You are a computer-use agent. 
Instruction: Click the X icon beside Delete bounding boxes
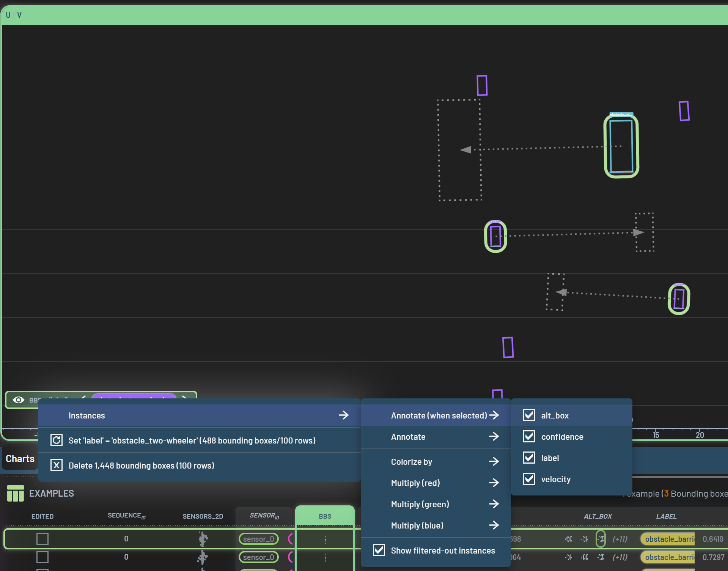pyautogui.click(x=57, y=465)
